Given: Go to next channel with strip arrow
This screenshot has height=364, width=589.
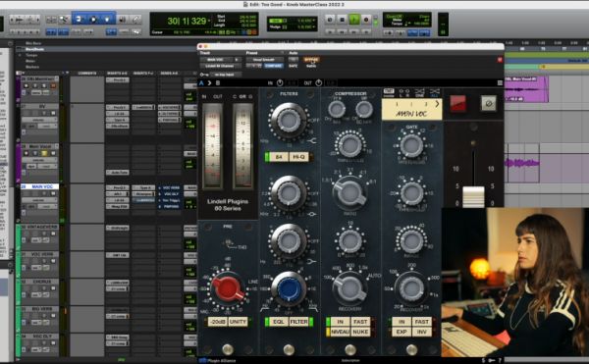Looking at the screenshot, I should pos(437,104).
